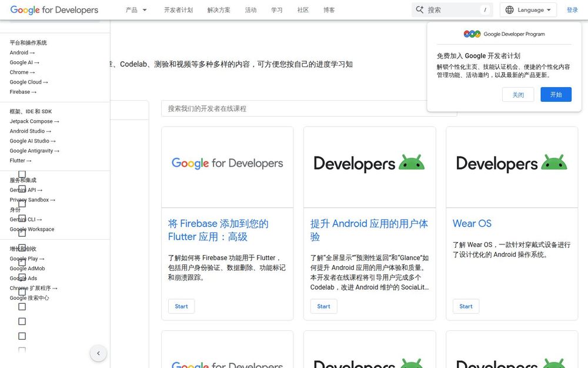Image resolution: width=588 pixels, height=368 pixels.
Task: Click the 搜索我们的开发者在线课程 search field
Action: click(x=309, y=108)
